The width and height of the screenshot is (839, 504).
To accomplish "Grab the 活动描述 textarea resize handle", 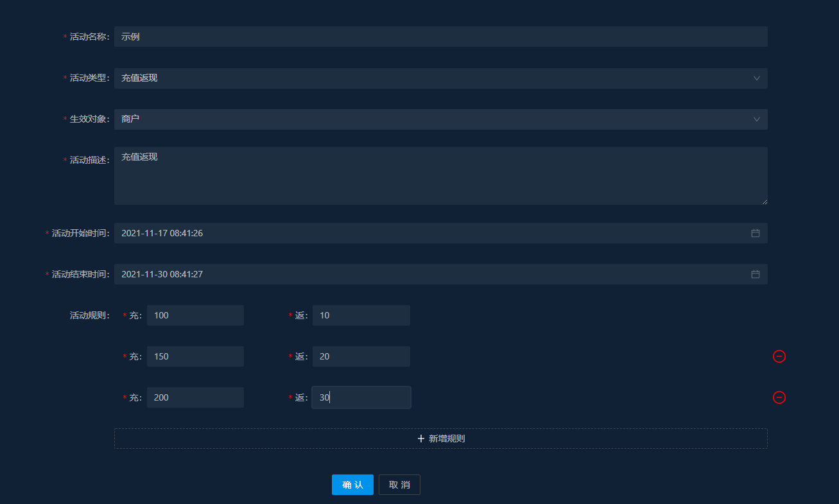I will click(x=765, y=202).
